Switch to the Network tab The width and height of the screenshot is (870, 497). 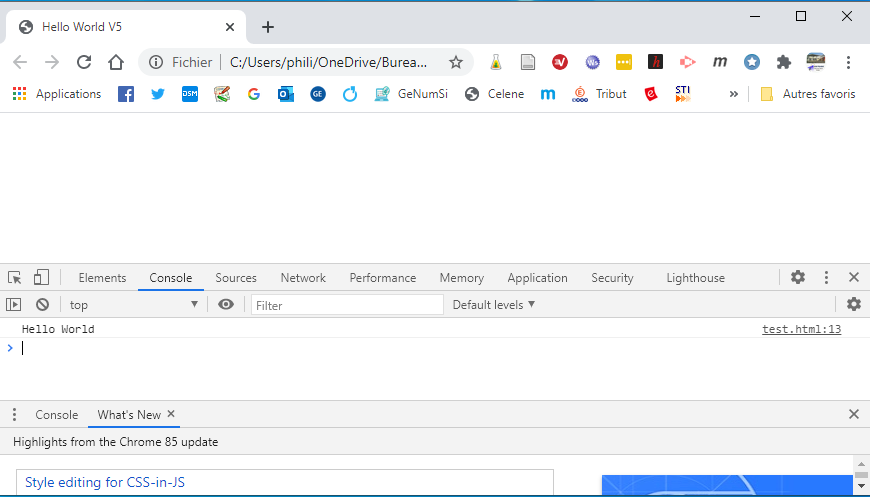[303, 278]
